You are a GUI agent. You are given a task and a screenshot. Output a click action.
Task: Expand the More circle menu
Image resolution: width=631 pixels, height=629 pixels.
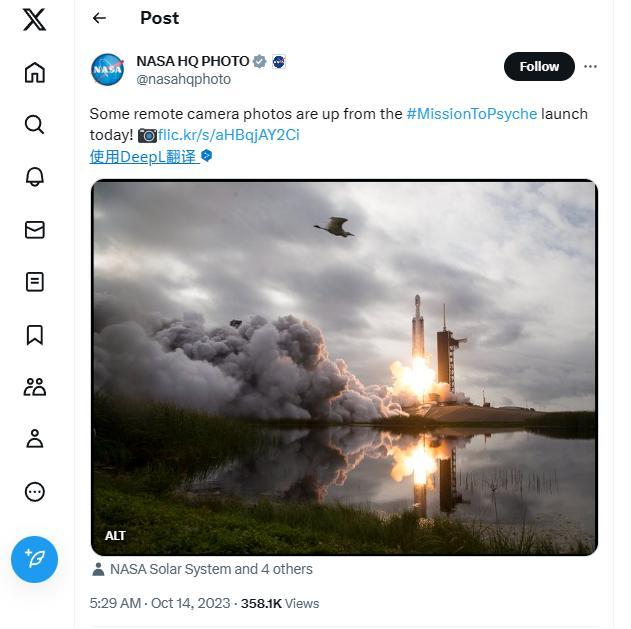pyautogui.click(x=34, y=492)
